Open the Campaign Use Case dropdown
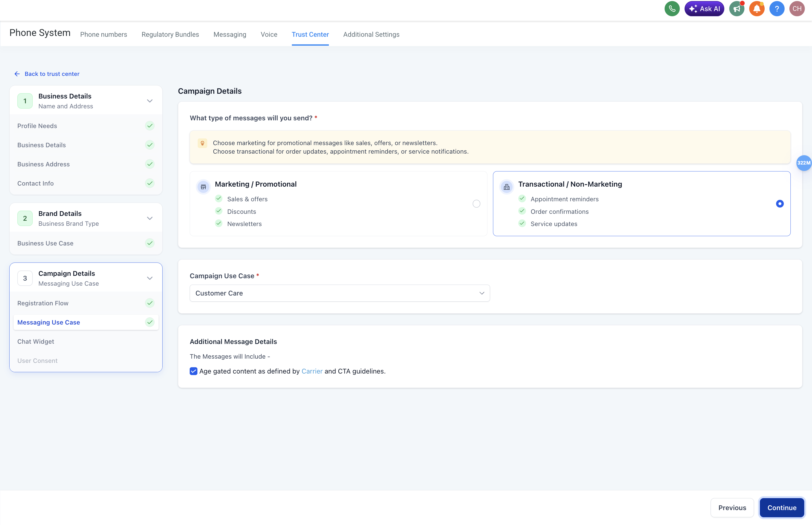812x525 pixels. 339,293
